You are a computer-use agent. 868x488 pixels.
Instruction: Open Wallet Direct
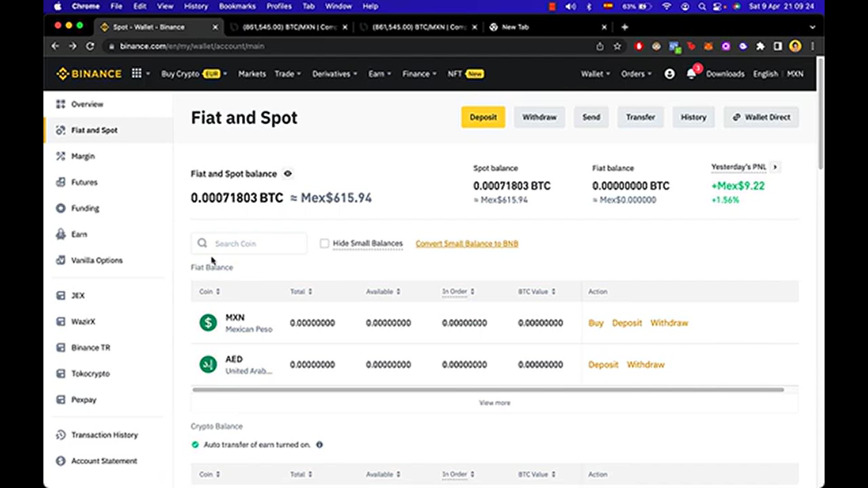[x=761, y=117]
